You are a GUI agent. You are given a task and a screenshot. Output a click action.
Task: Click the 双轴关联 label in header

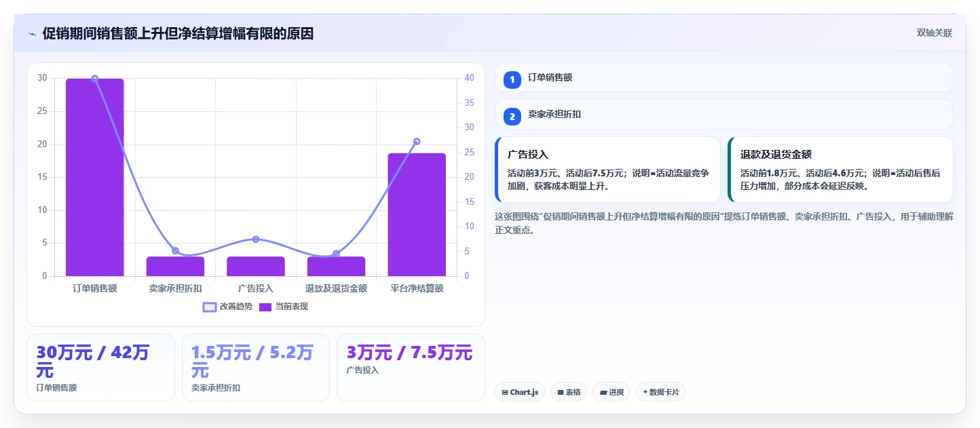coord(935,33)
